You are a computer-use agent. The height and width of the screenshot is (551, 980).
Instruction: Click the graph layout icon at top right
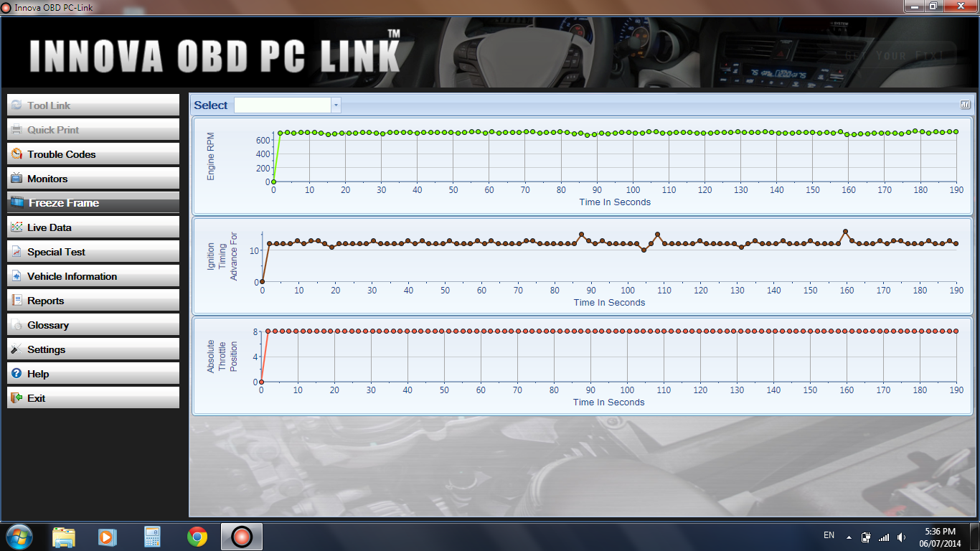pos(965,105)
